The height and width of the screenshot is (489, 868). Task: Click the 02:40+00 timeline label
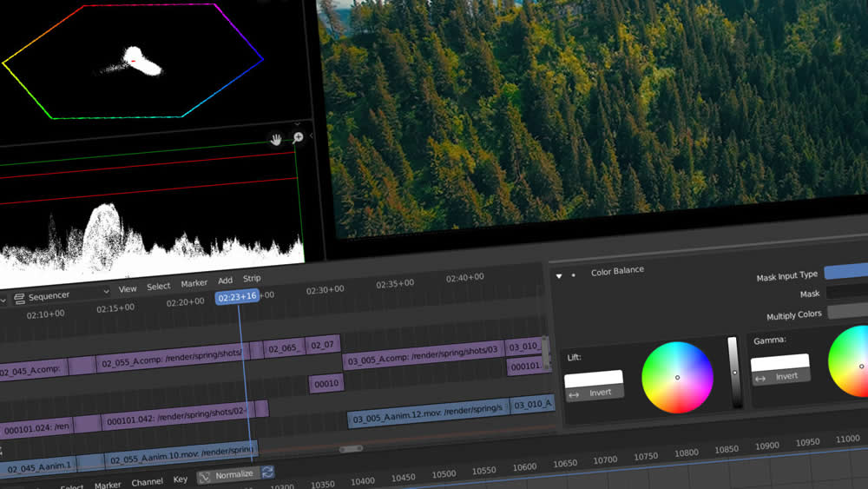click(x=465, y=277)
